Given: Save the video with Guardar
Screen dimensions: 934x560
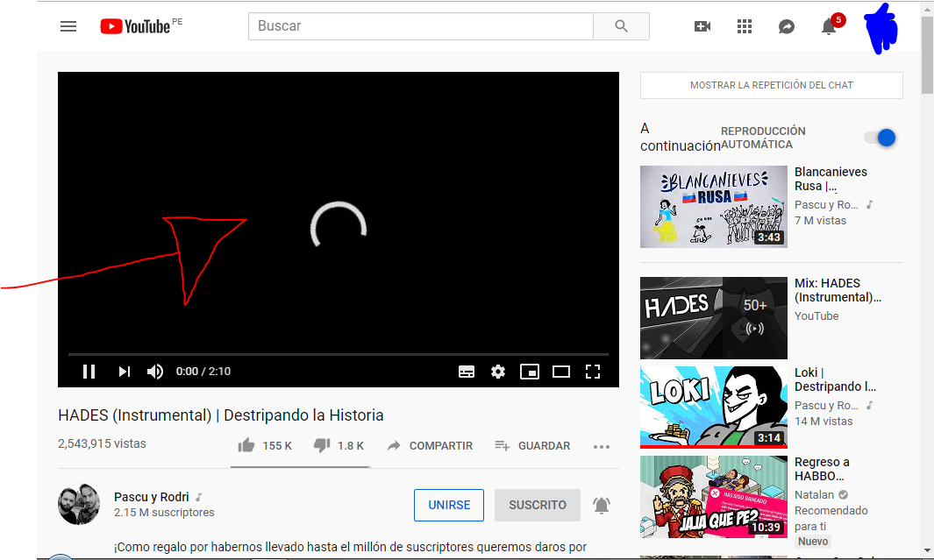Looking at the screenshot, I should click(x=532, y=446).
